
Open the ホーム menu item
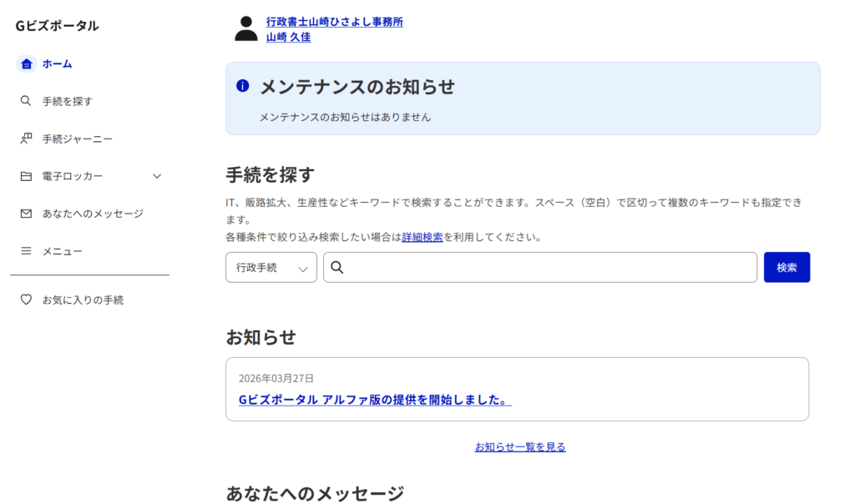[57, 63]
